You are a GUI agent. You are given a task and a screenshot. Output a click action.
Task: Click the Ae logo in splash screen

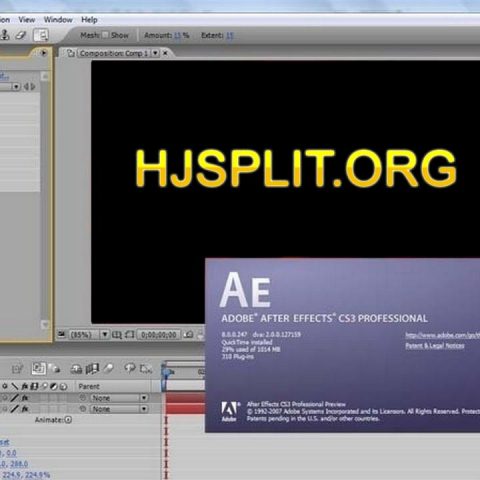point(245,290)
